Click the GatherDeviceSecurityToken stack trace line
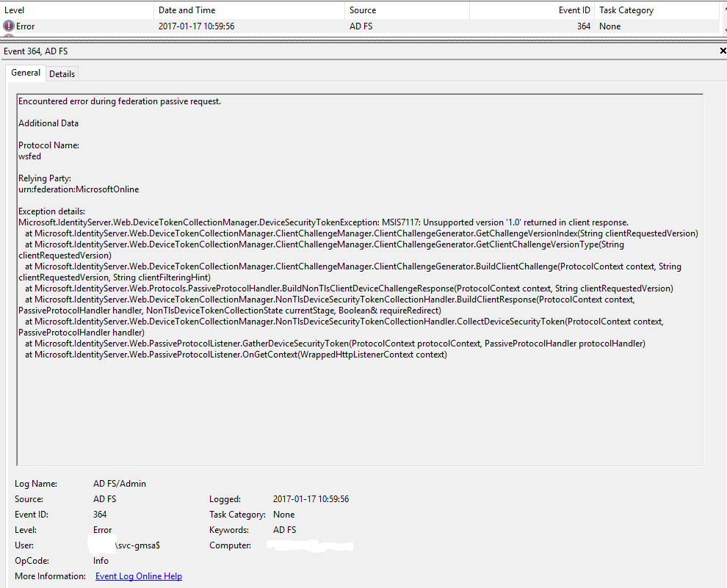 pyautogui.click(x=335, y=344)
